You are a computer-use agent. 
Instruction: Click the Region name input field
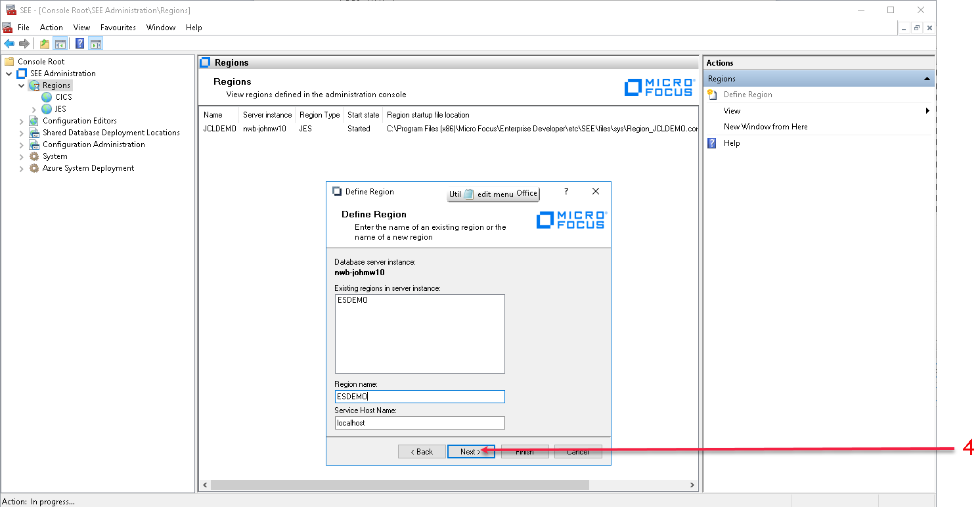click(419, 397)
